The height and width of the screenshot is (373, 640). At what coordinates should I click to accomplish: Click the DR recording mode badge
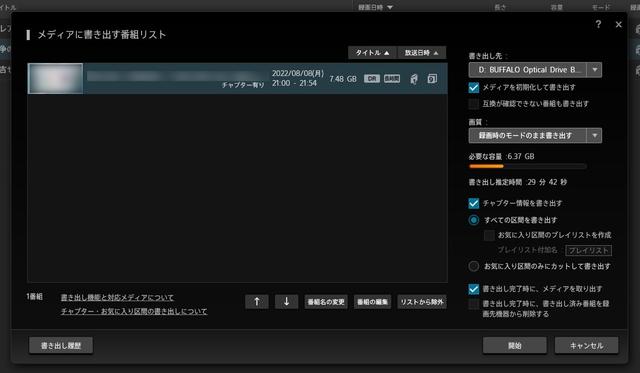[x=371, y=79]
